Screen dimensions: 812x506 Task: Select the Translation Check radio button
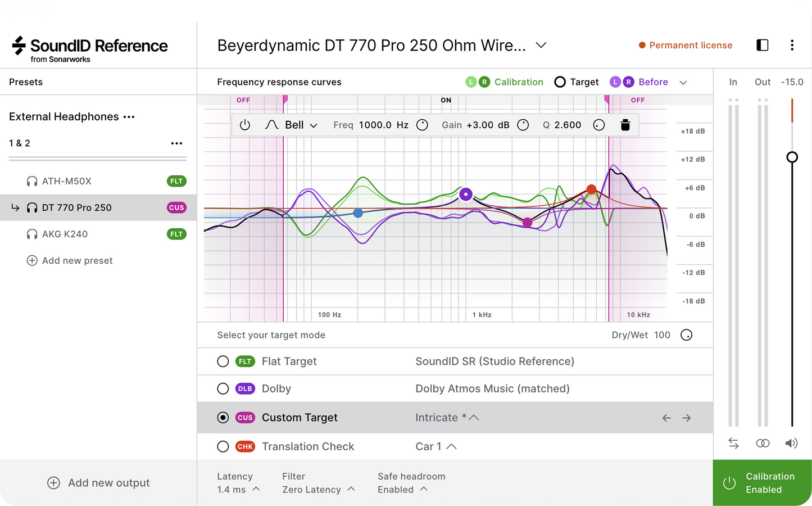coord(223,446)
